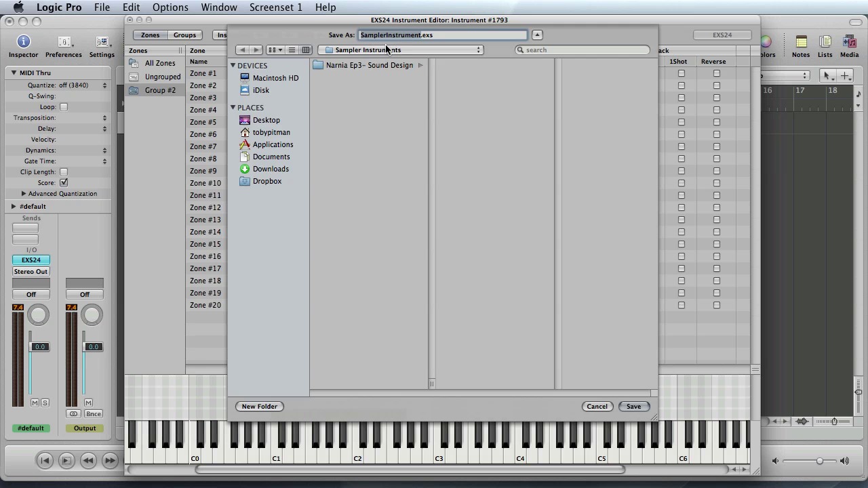Select the pointer tool in Arrange window
Image resolution: width=868 pixels, height=488 pixels.
(x=827, y=76)
